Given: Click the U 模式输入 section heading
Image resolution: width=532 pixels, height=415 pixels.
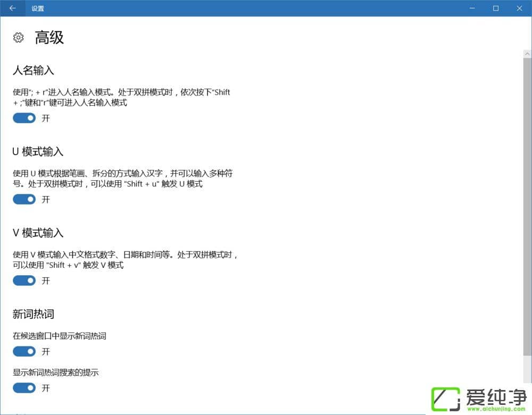Looking at the screenshot, I should click(x=36, y=151).
